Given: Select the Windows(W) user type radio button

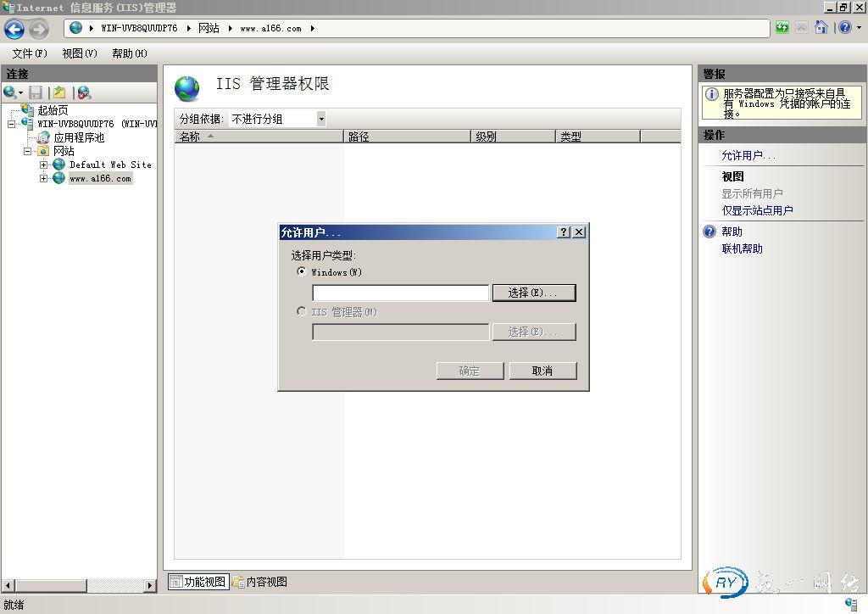Looking at the screenshot, I should coord(302,272).
